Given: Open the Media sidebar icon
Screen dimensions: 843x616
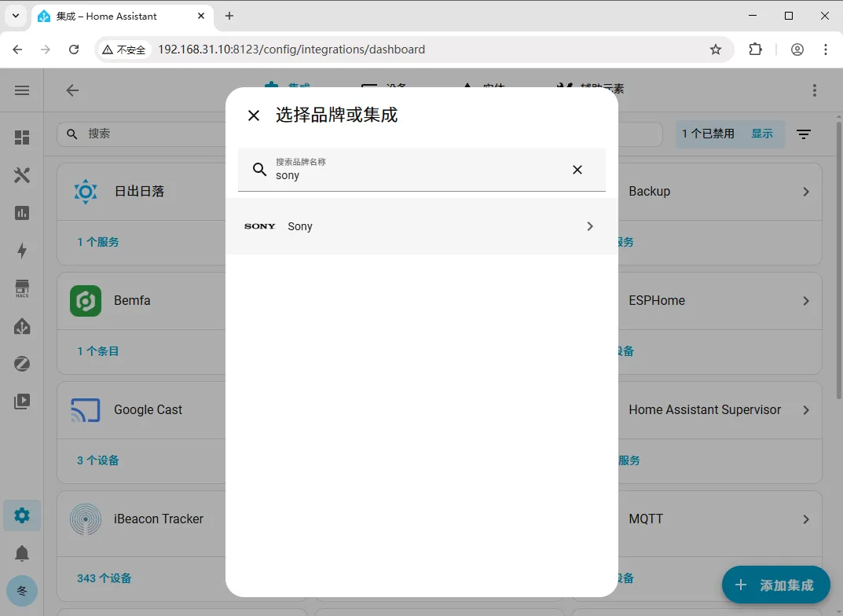Looking at the screenshot, I should coord(22,401).
